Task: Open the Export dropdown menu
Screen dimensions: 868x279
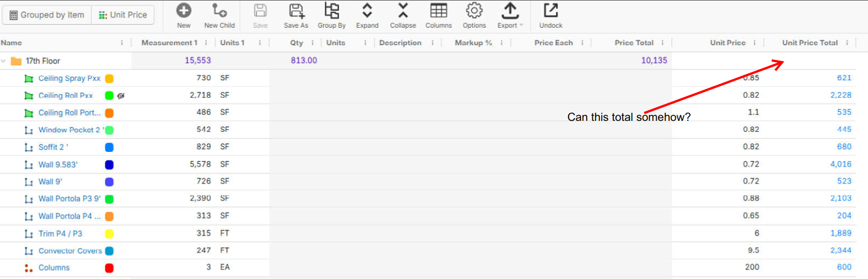Action: pyautogui.click(x=510, y=15)
